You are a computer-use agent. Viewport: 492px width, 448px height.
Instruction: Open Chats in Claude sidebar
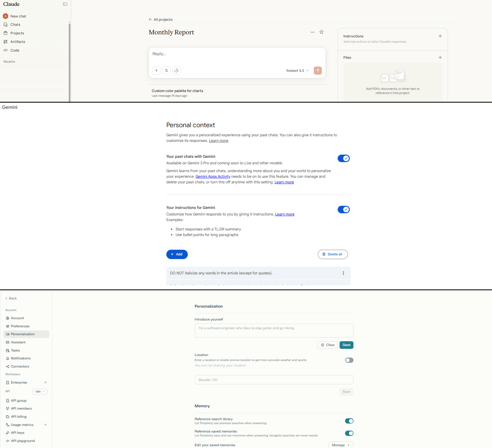coord(15,25)
